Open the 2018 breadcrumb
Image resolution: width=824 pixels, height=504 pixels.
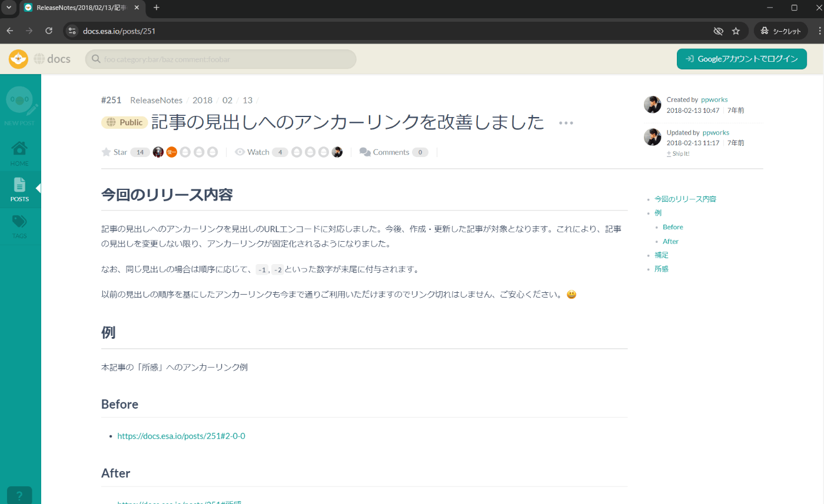[x=202, y=100]
